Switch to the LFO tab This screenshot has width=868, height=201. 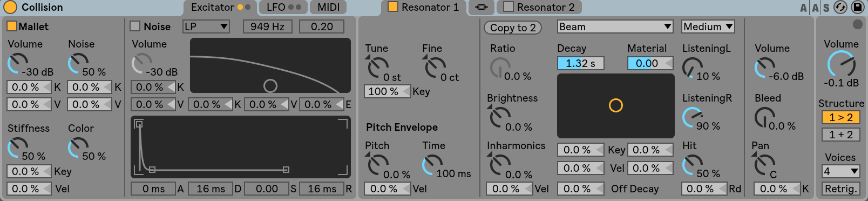point(283,7)
